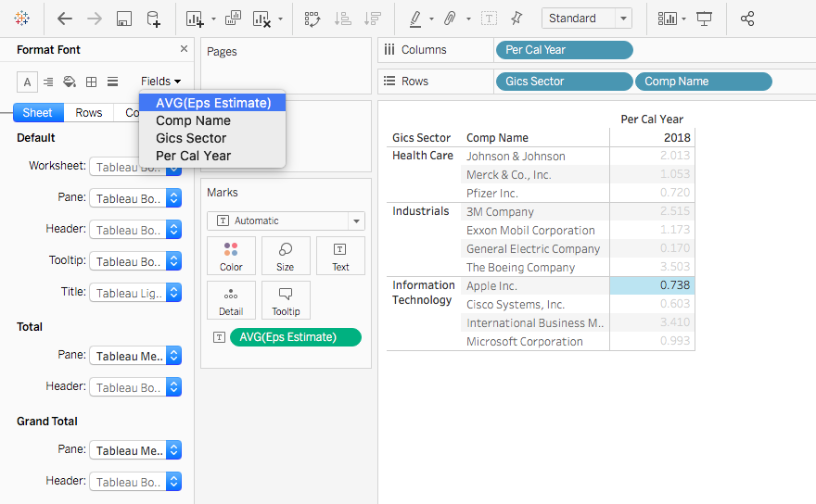Expand the Total Pane font dropdown
The width and height of the screenshot is (816, 504).
134,356
